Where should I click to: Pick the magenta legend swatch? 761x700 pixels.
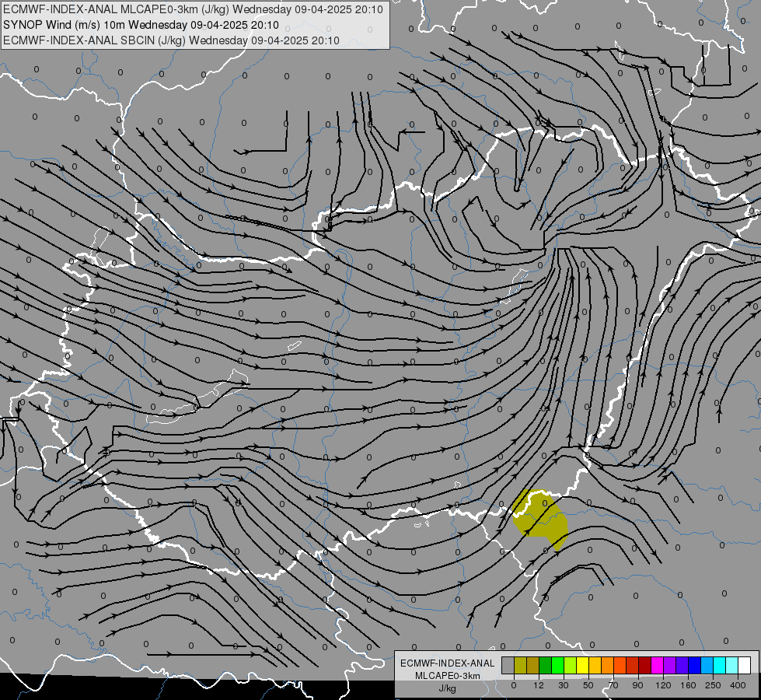[658, 665]
